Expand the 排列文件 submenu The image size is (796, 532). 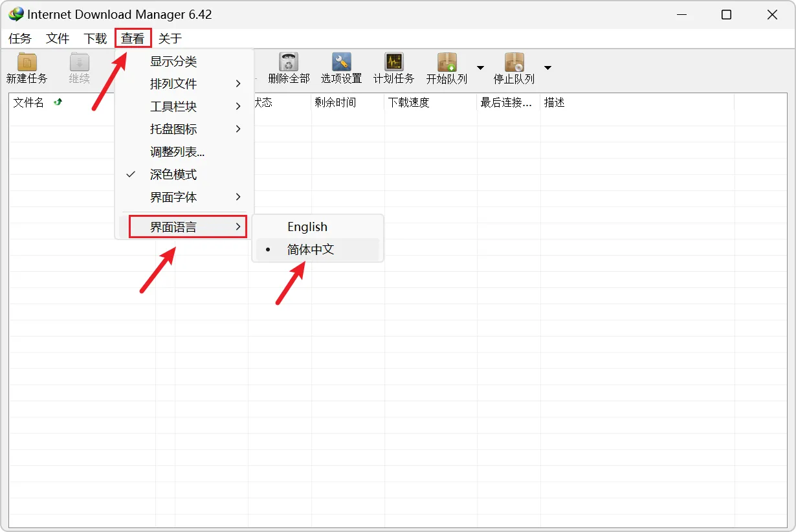click(184, 83)
